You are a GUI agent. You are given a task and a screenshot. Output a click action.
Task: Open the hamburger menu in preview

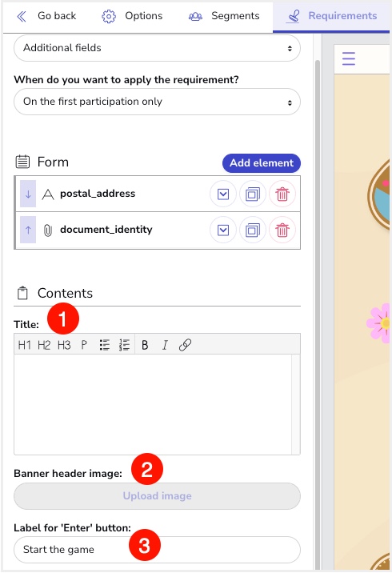tap(349, 58)
